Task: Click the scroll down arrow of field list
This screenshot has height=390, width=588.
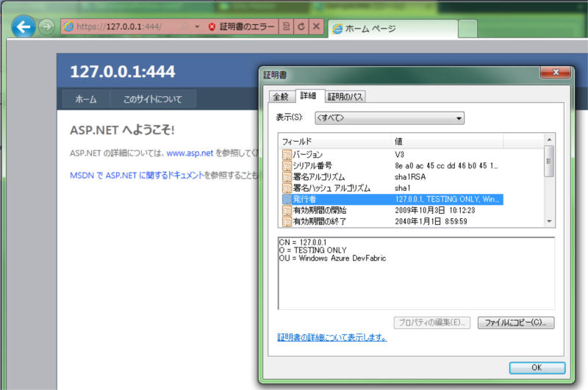Action: tap(549, 221)
